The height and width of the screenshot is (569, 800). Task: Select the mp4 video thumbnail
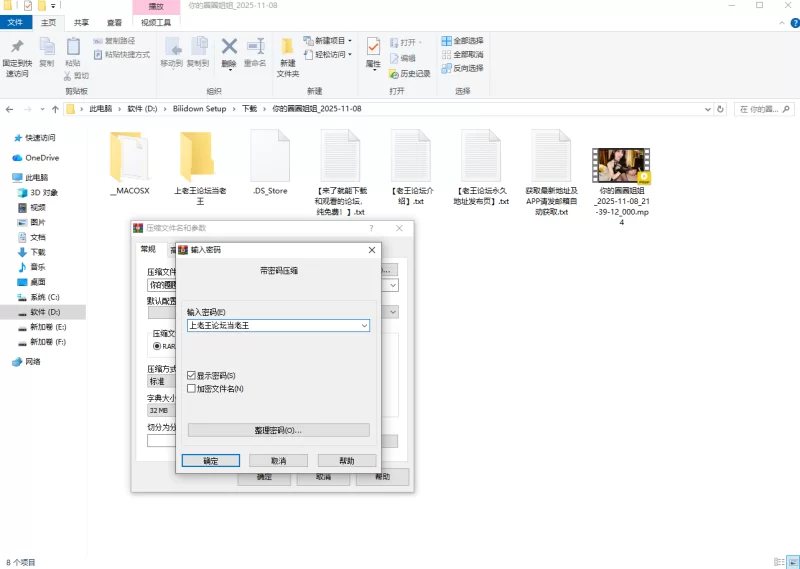tap(621, 165)
